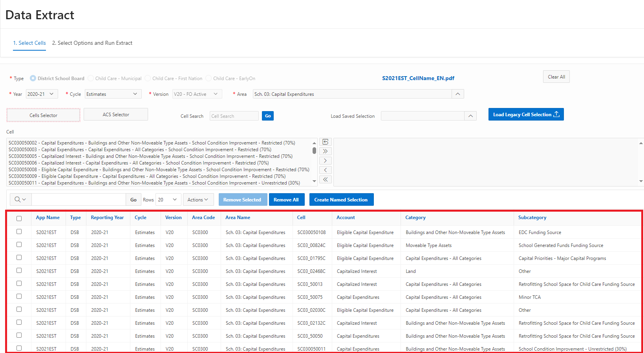Click the Create Named Selection button
The image size is (644, 353).
341,199
